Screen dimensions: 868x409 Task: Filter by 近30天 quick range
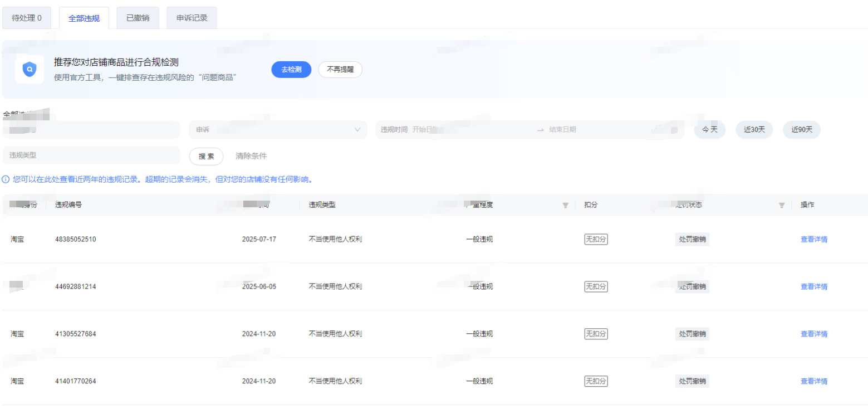click(x=754, y=130)
